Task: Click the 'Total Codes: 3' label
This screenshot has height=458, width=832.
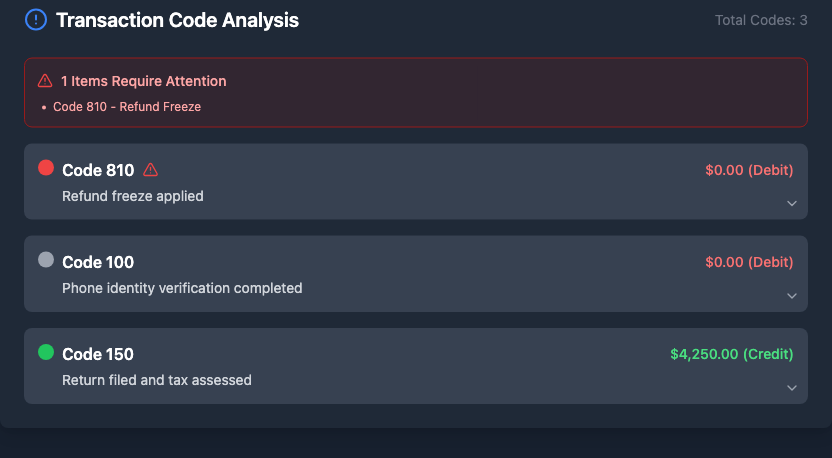Action: [761, 20]
